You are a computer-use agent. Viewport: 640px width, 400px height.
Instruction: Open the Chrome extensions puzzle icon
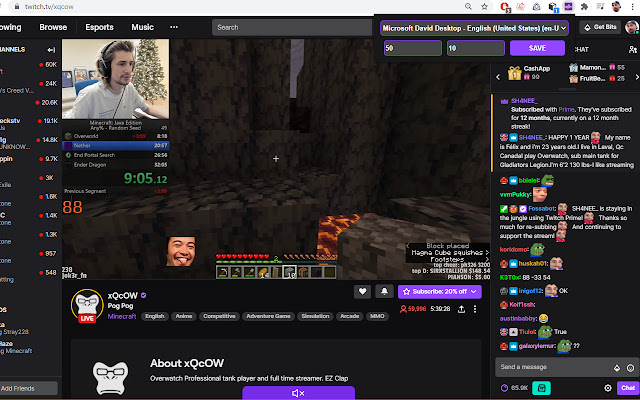point(584,7)
